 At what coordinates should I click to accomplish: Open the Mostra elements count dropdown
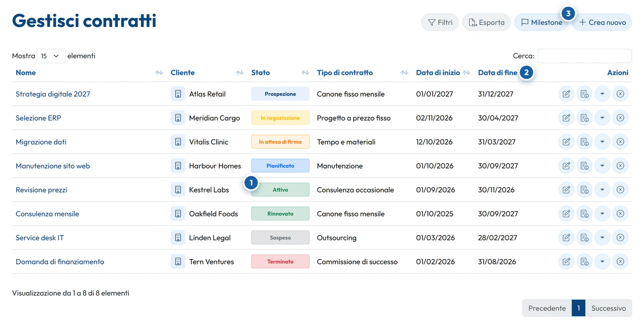[51, 56]
